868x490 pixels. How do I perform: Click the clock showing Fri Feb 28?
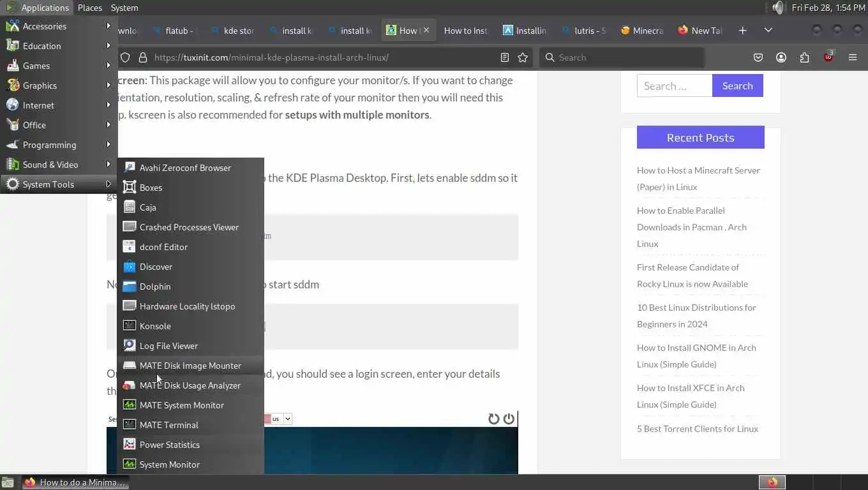828,8
